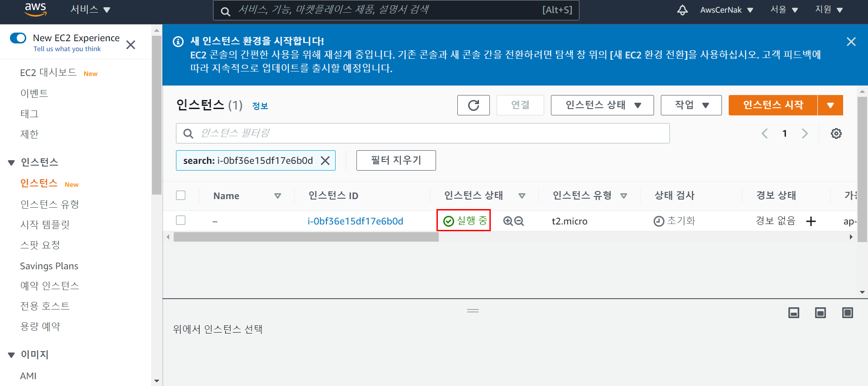This screenshot has height=386, width=868.
Task: Open table preferences gear
Action: (x=836, y=133)
